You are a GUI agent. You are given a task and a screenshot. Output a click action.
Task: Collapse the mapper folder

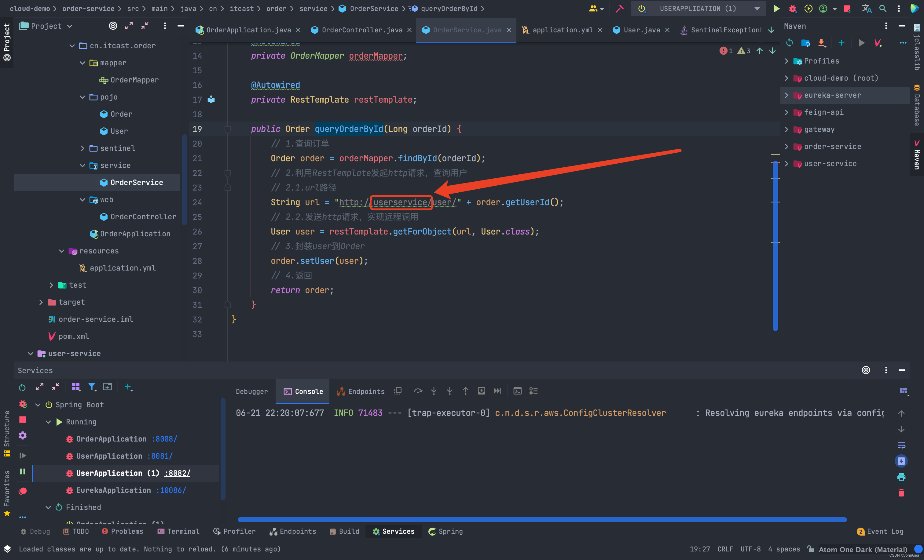click(x=82, y=63)
